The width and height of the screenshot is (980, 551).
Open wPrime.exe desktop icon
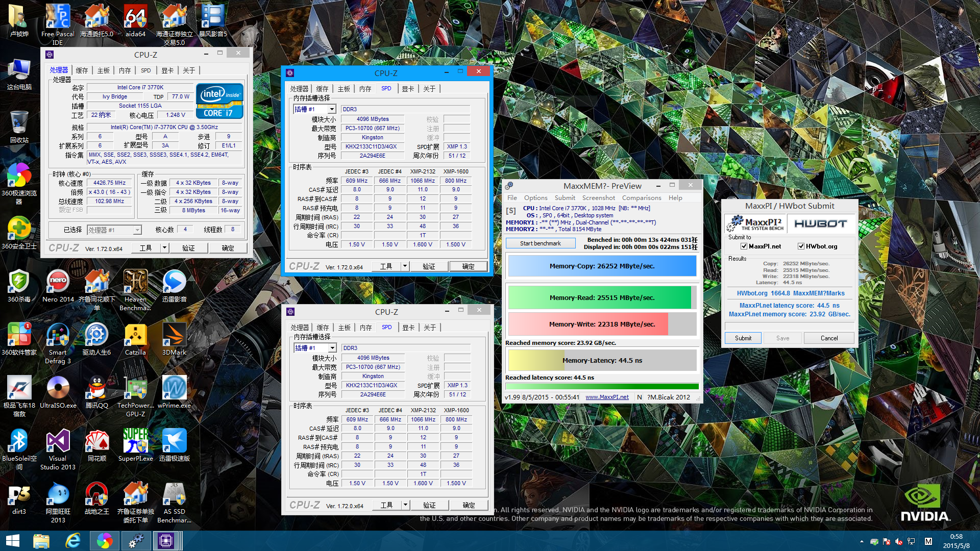click(174, 392)
